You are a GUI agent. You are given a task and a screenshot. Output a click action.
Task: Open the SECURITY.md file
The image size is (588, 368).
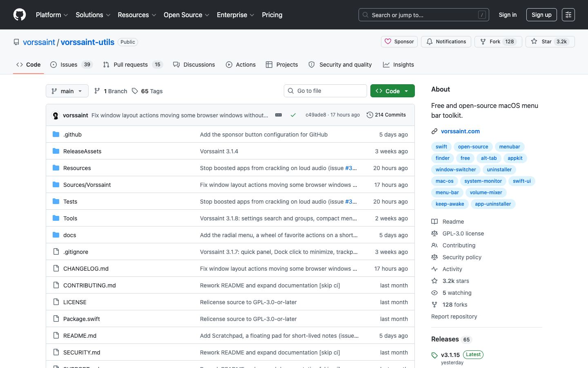(x=82, y=352)
